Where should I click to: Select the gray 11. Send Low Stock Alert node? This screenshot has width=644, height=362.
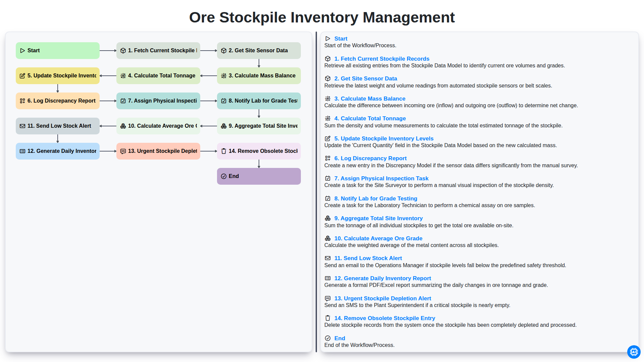tap(58, 126)
